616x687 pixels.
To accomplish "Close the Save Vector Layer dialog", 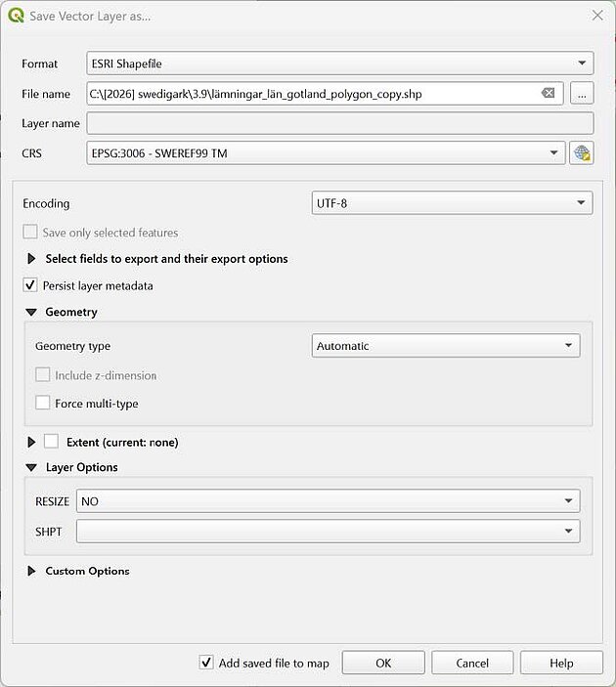I will pyautogui.click(x=597, y=16).
